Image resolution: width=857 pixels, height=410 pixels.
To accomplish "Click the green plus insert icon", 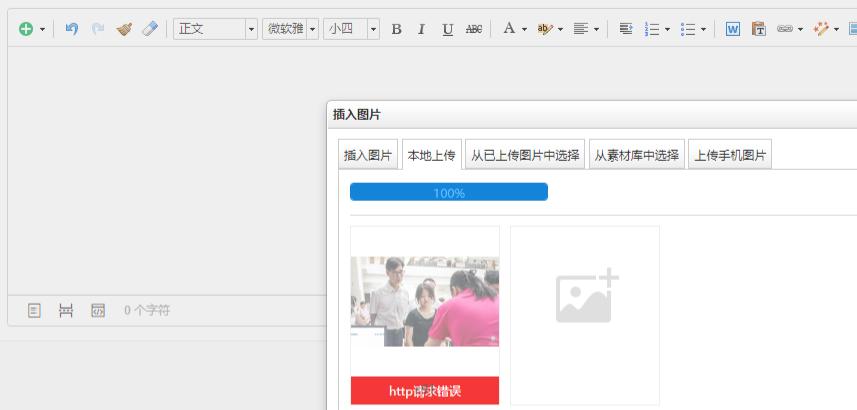I will click(26, 29).
